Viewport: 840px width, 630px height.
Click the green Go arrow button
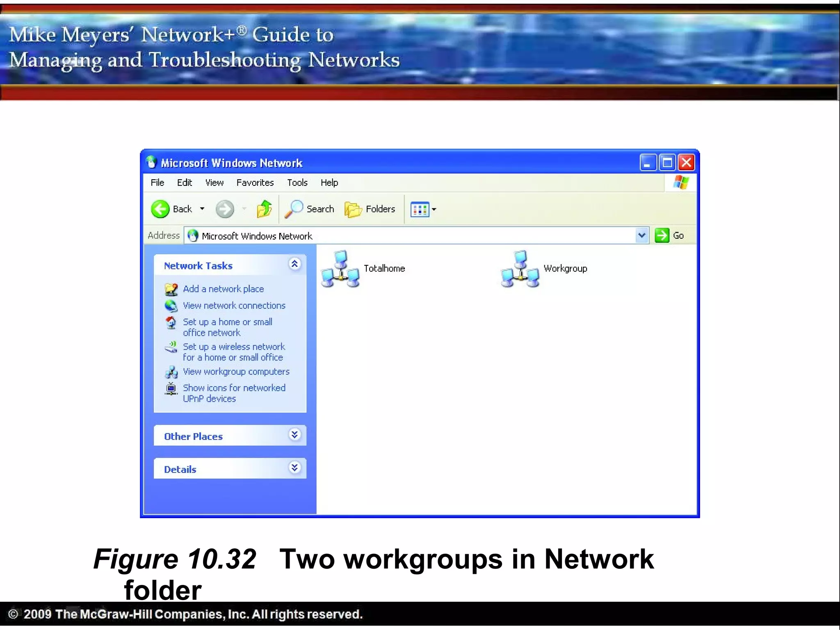coord(662,235)
